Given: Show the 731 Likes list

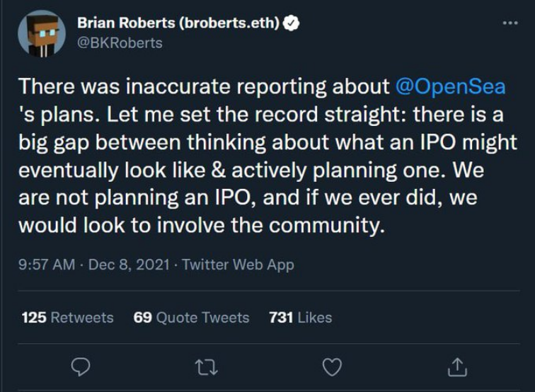Looking at the screenshot, I should coord(300,318).
